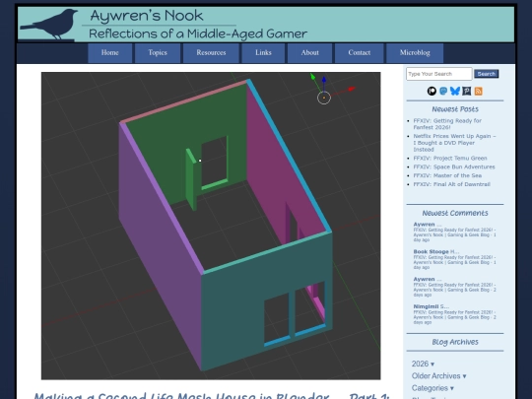
Task: Open the Mastodon icon link
Action: [x=443, y=91]
